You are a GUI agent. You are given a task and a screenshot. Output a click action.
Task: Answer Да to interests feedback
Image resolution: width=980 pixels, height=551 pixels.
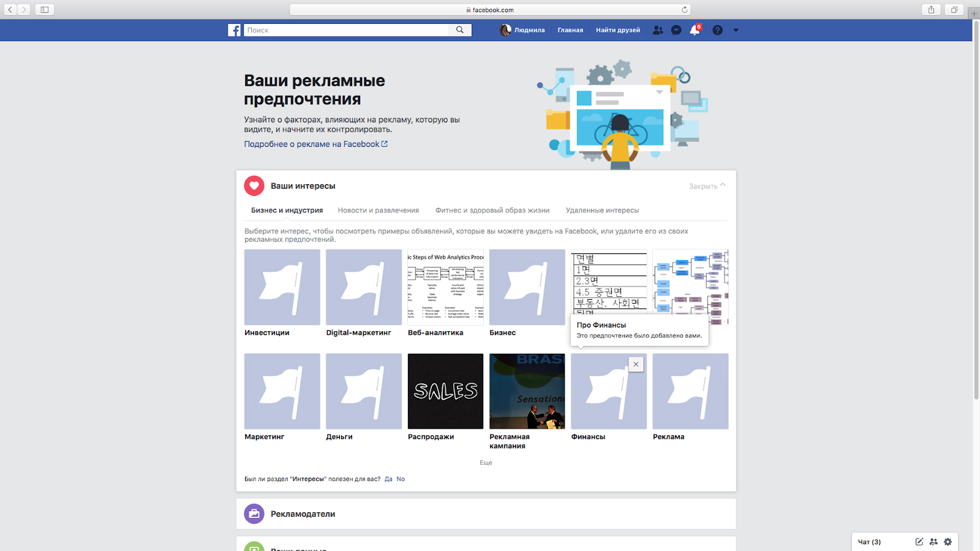pos(388,479)
